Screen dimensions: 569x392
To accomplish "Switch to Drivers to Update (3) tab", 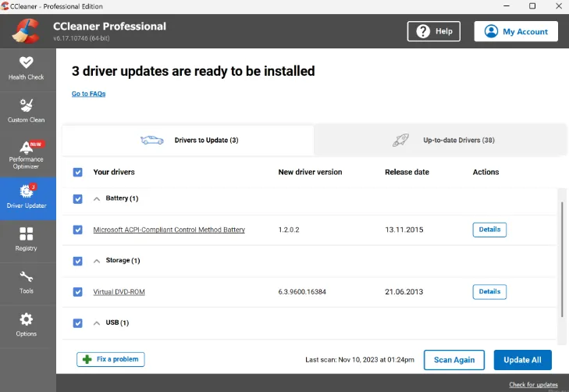I will 188,141.
